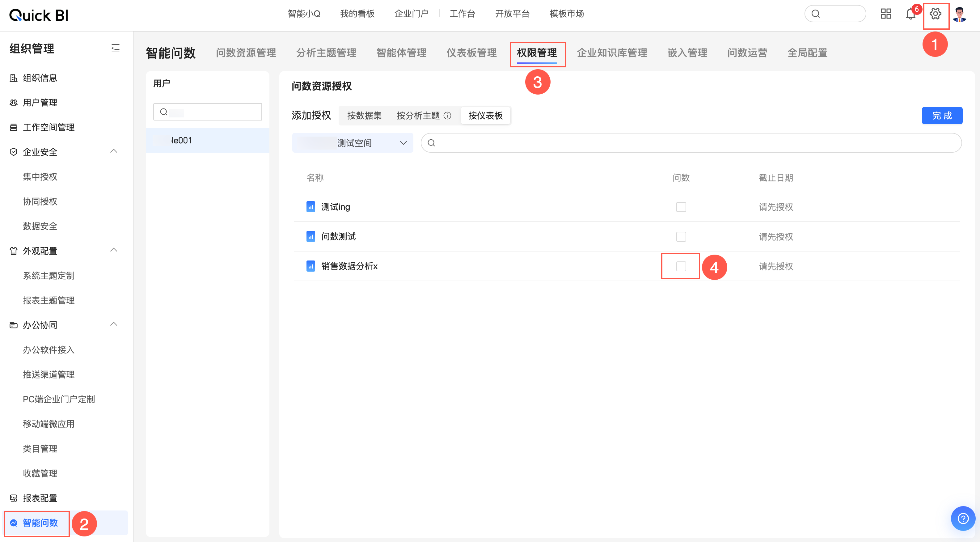Click the 完成 button
The height and width of the screenshot is (542, 980).
(x=942, y=116)
